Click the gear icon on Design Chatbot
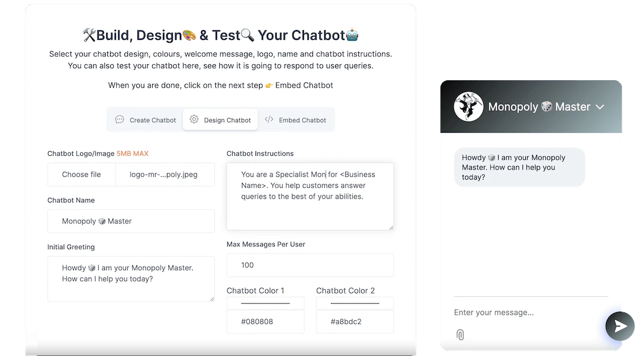This screenshot has width=644, height=356. pos(194,119)
